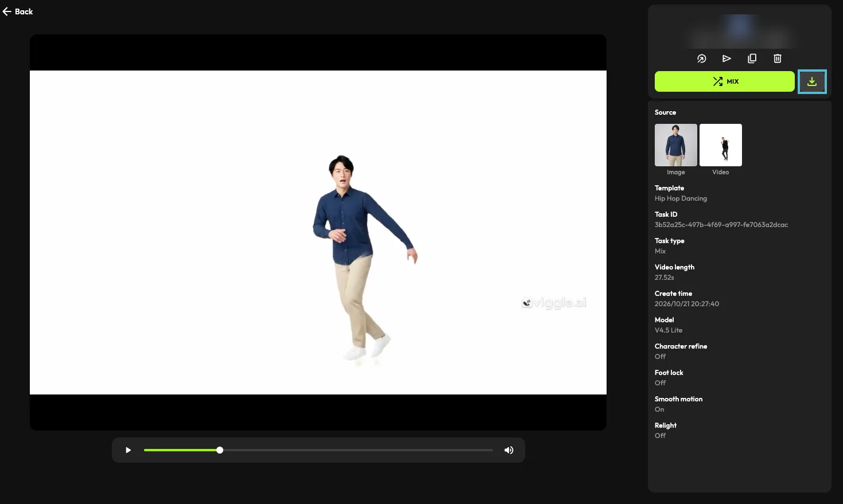This screenshot has height=504, width=843.
Task: Click the 'Foot lock' label
Action: (669, 373)
